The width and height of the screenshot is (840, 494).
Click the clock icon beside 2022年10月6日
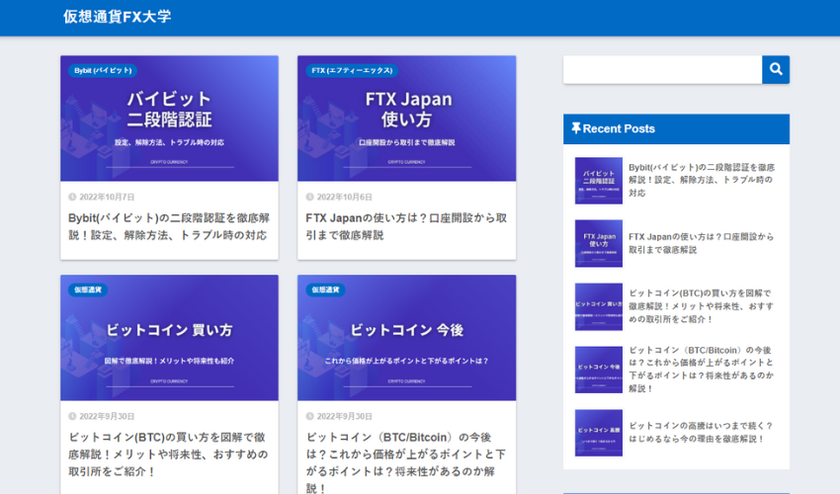click(x=310, y=197)
